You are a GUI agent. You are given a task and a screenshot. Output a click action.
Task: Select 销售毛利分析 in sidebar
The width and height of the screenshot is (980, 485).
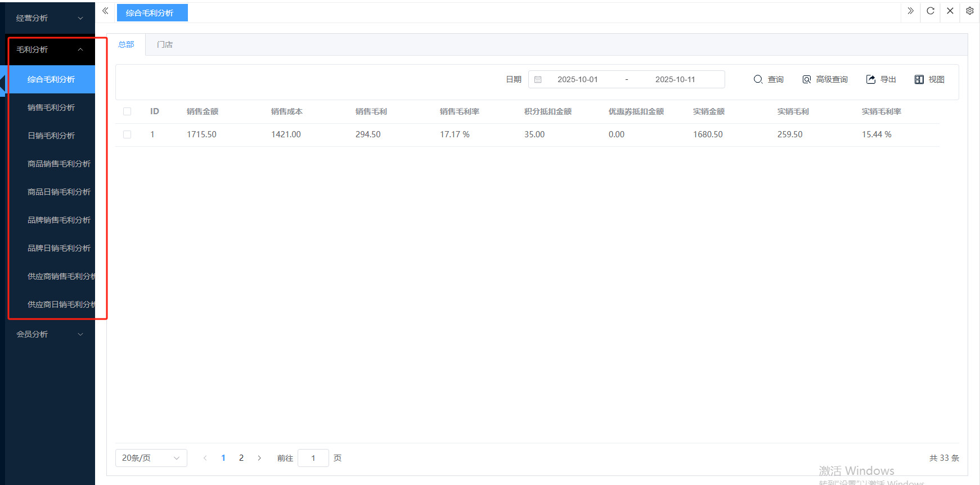51,107
